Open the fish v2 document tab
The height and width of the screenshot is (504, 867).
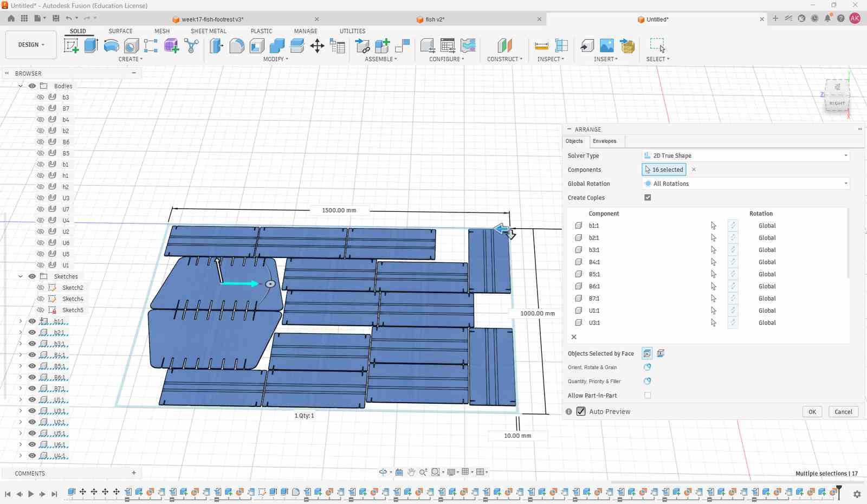(435, 19)
